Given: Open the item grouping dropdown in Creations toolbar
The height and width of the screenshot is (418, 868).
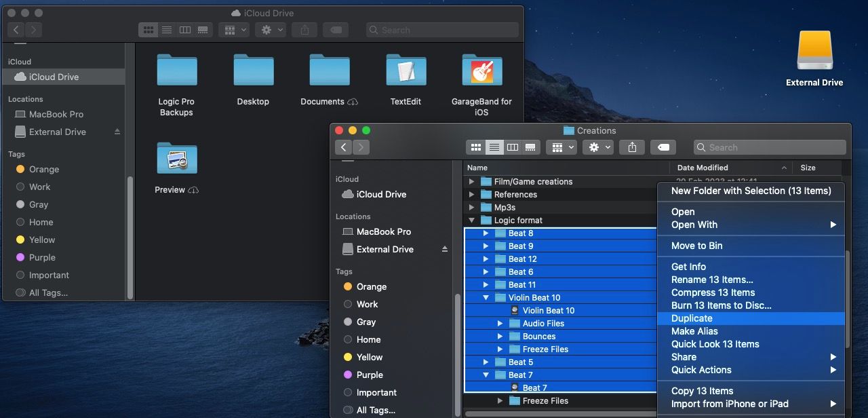Looking at the screenshot, I should (562, 147).
